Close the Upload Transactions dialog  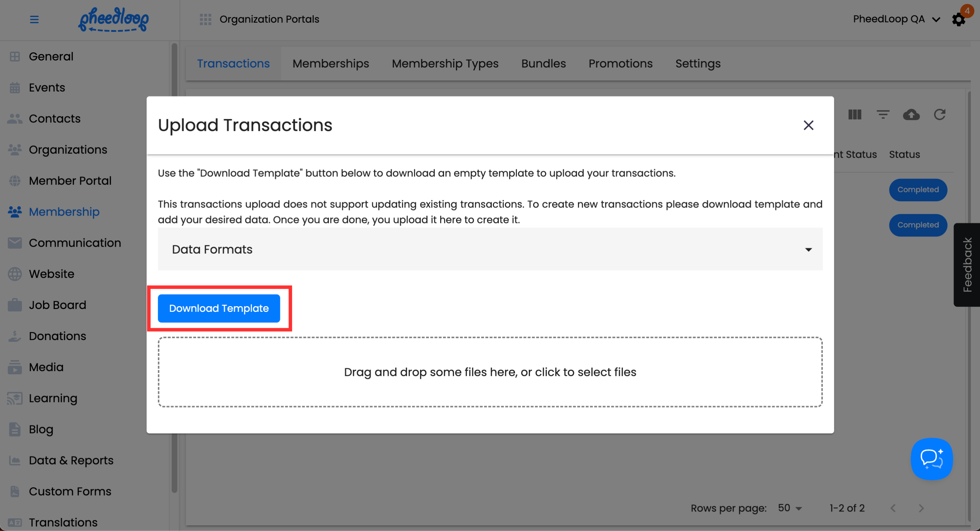(x=808, y=125)
